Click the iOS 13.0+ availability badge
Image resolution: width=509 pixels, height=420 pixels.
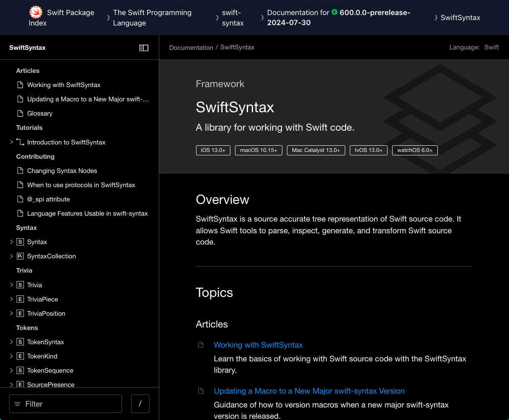(x=213, y=150)
